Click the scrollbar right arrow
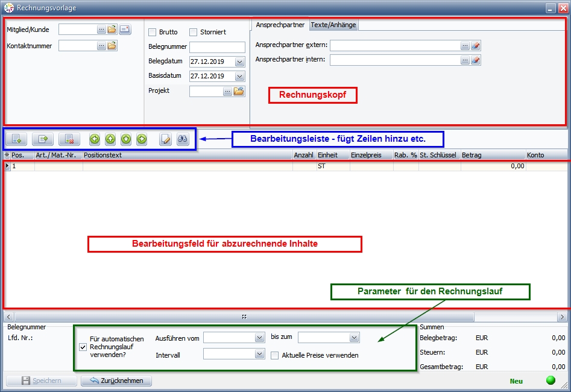Image resolution: width=571 pixels, height=392 pixels. pyautogui.click(x=563, y=317)
